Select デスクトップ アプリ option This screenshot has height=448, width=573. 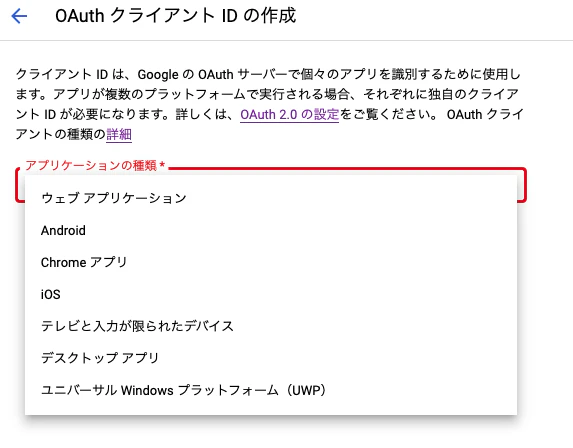click(271, 358)
